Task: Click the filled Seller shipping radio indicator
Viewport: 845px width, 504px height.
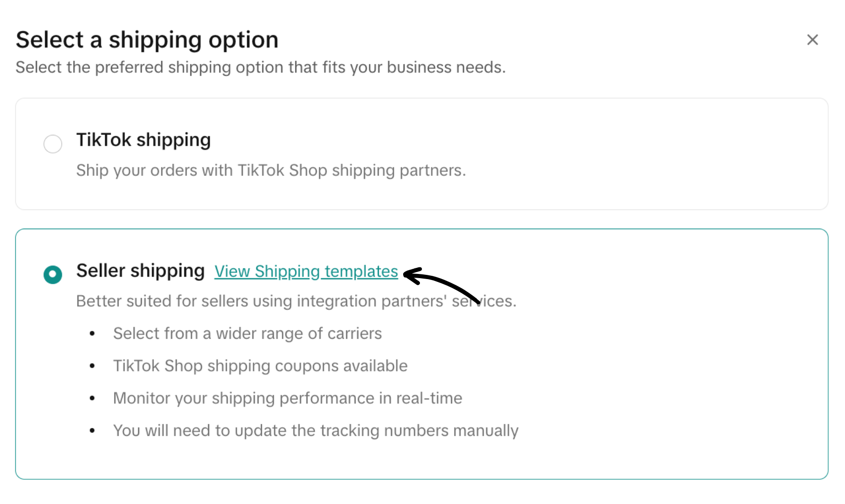Action: click(x=53, y=275)
